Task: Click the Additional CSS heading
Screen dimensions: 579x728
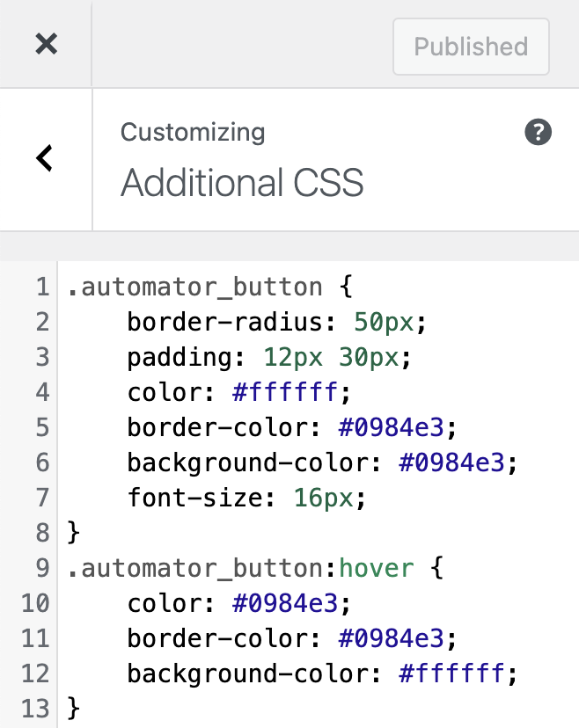Action: pos(244,184)
